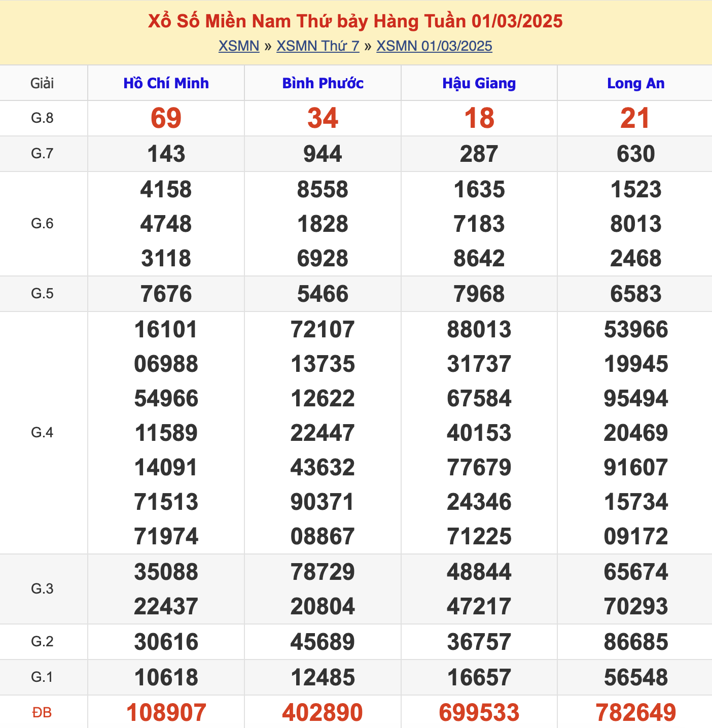Select G.4 number 72107
Screen dimensions: 712x728
(x=323, y=330)
